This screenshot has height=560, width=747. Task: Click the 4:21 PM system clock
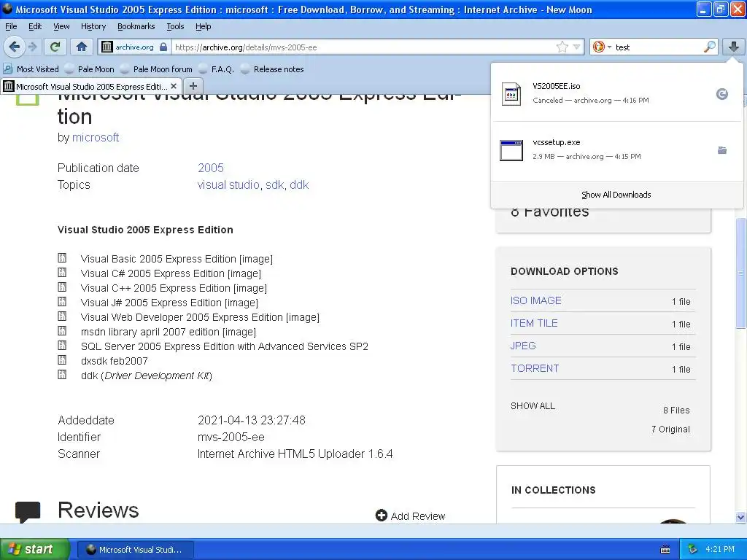tap(720, 549)
